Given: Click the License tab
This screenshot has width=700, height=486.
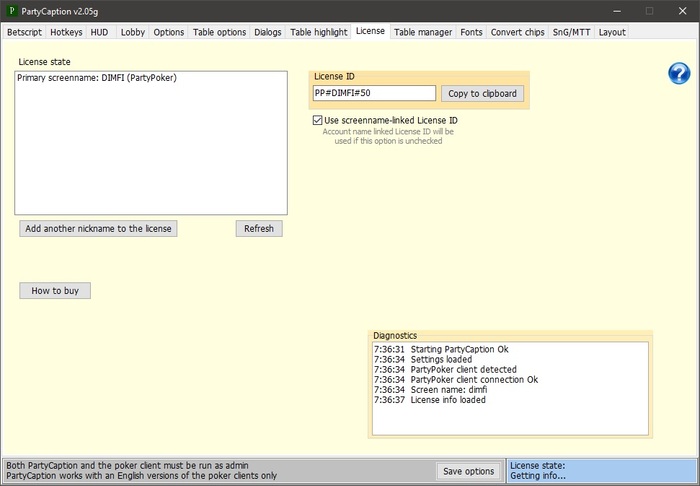Looking at the screenshot, I should [370, 31].
